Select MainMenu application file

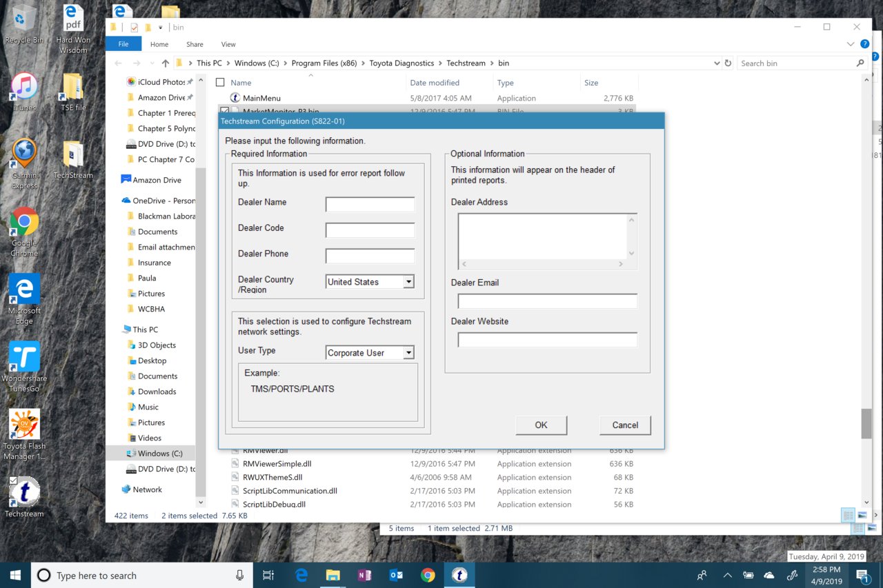(261, 98)
